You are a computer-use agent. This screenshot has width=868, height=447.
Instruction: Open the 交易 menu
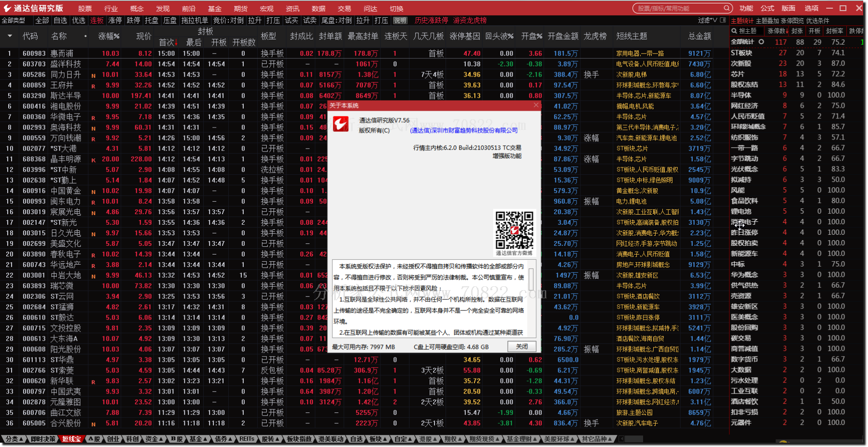pyautogui.click(x=344, y=9)
